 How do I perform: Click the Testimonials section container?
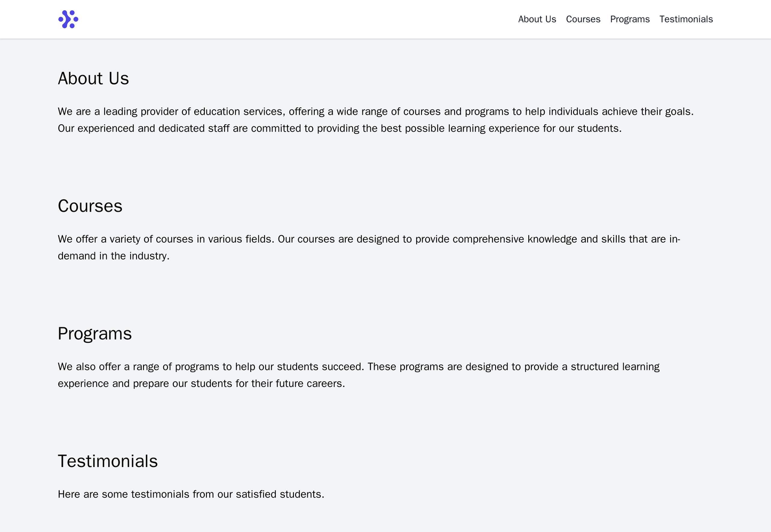click(385, 477)
